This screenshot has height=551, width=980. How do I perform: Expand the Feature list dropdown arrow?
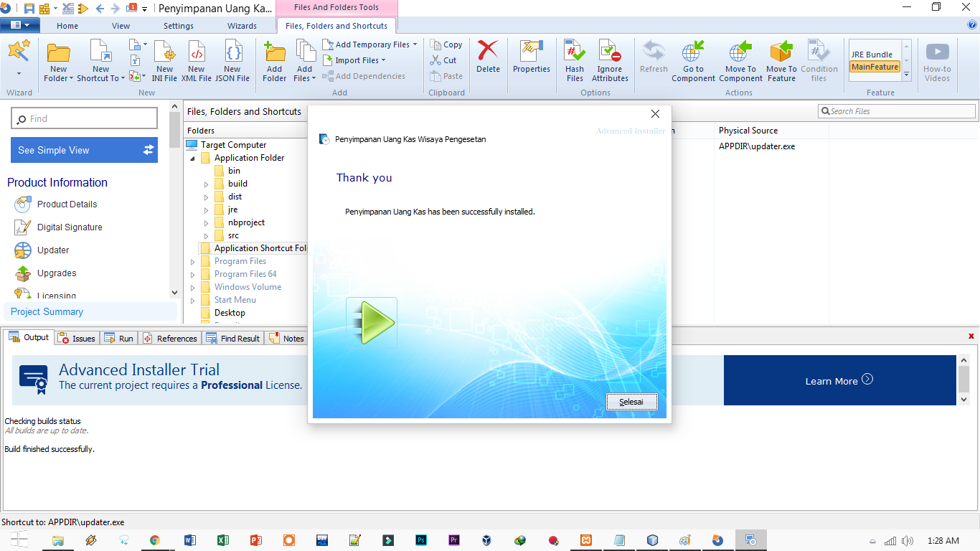(x=907, y=75)
